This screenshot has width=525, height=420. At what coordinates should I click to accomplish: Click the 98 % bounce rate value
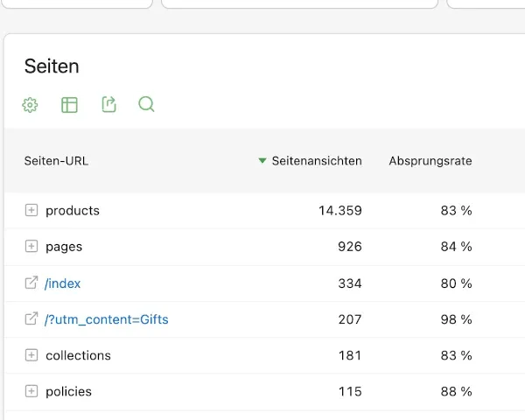457,319
